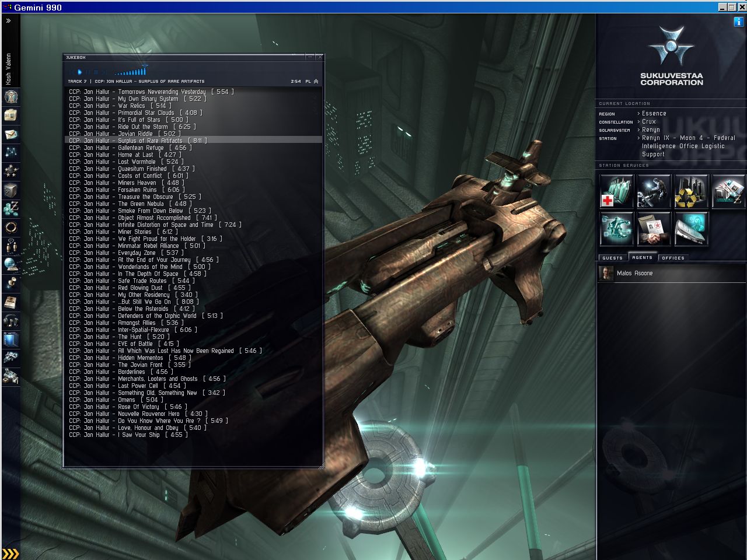Click the Jukebox play button

click(x=80, y=72)
